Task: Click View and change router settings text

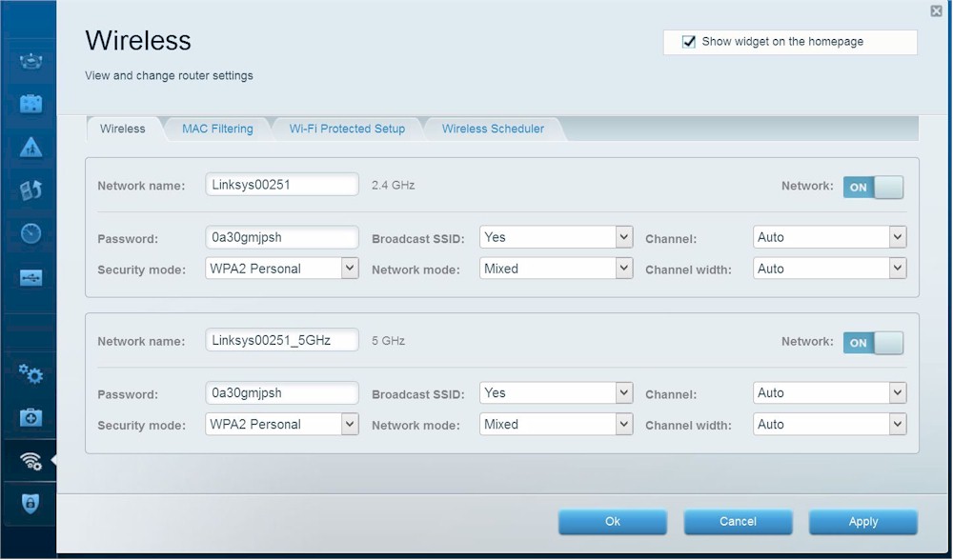Action: 169,76
